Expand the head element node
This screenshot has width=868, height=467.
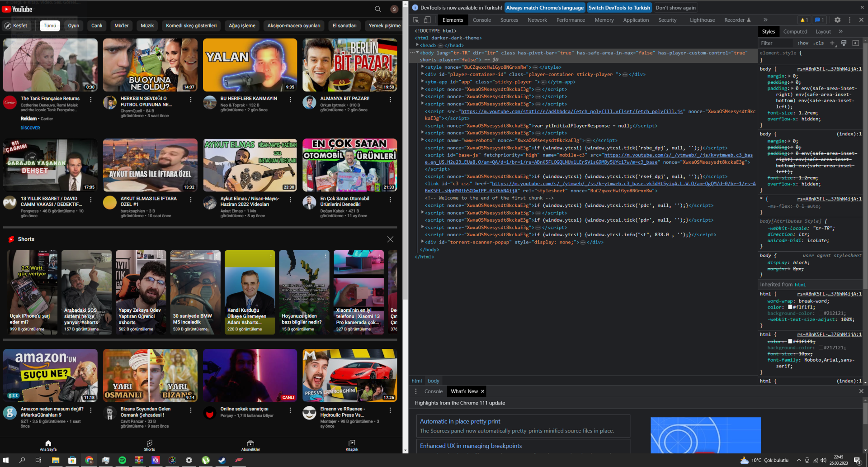click(417, 45)
